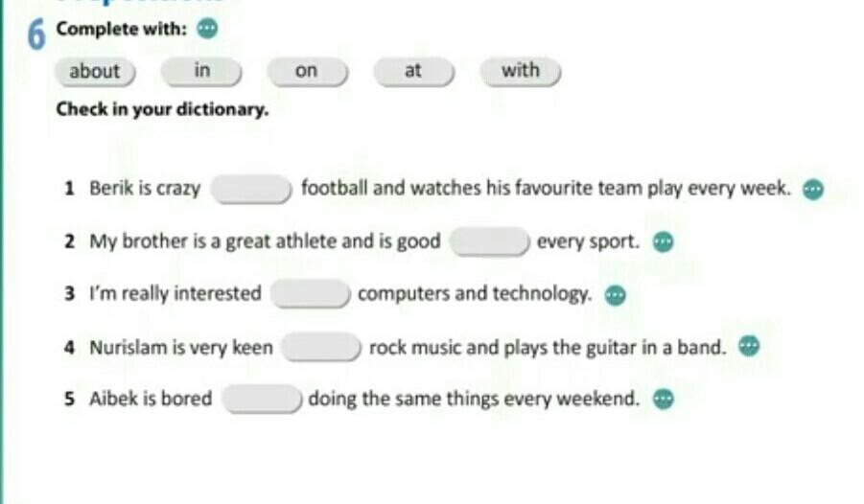Choose the 'on' word chip
Screen dimensions: 864x504
click(x=308, y=71)
